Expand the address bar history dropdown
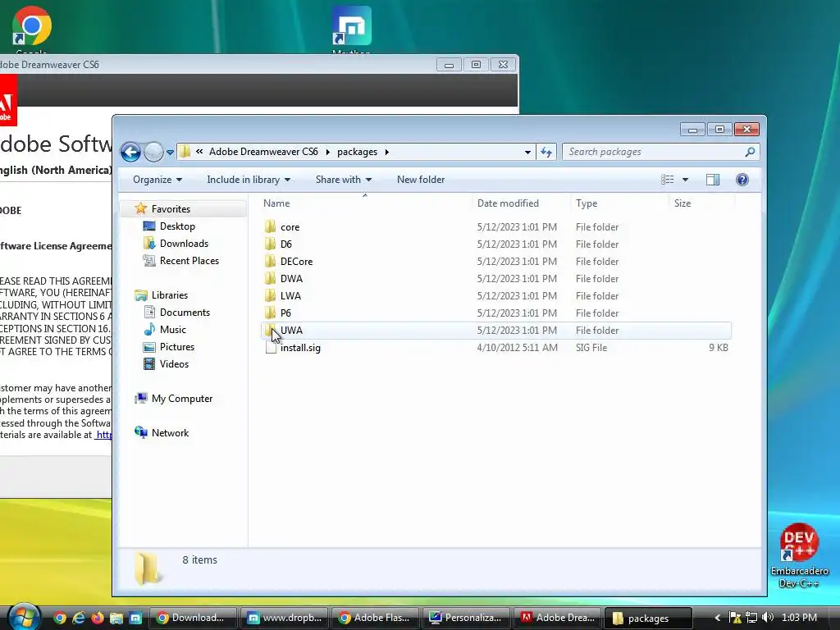Image resolution: width=840 pixels, height=630 pixels. pos(527,152)
